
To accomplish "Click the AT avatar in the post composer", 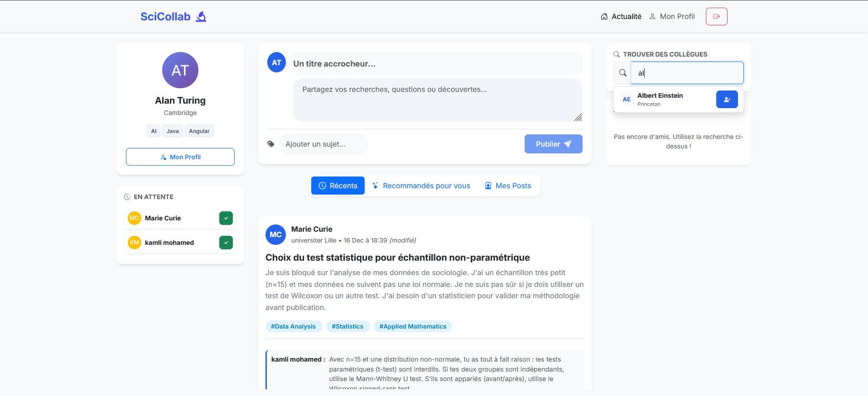I will tap(276, 62).
